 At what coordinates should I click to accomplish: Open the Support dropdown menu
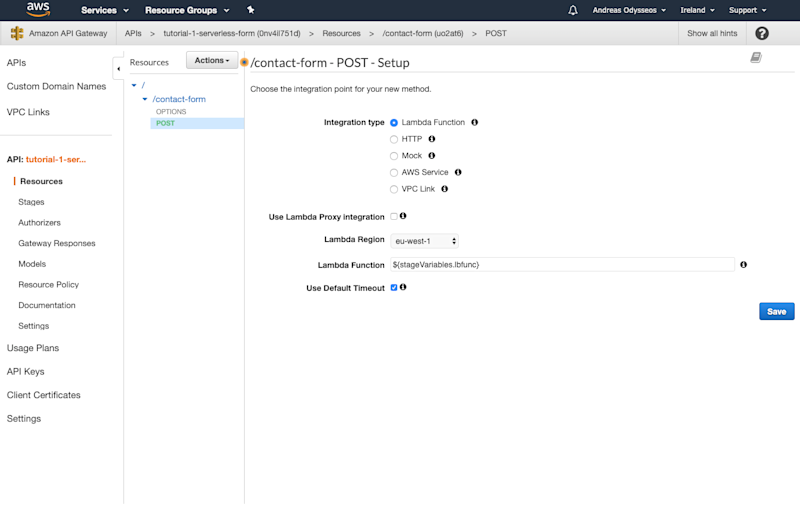point(747,10)
